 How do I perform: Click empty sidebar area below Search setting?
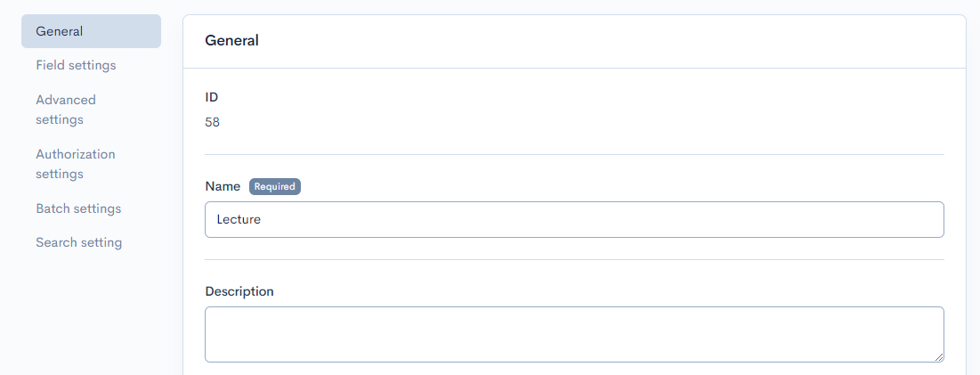(x=89, y=312)
